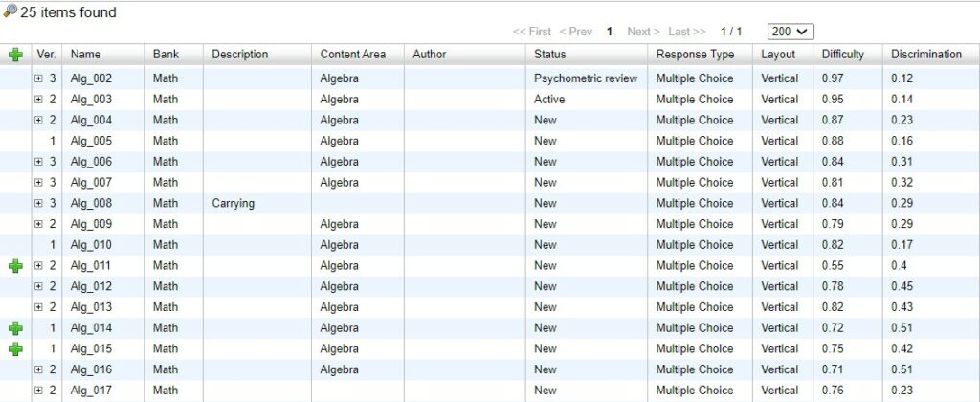Click the Alg_012 item name

91,286
